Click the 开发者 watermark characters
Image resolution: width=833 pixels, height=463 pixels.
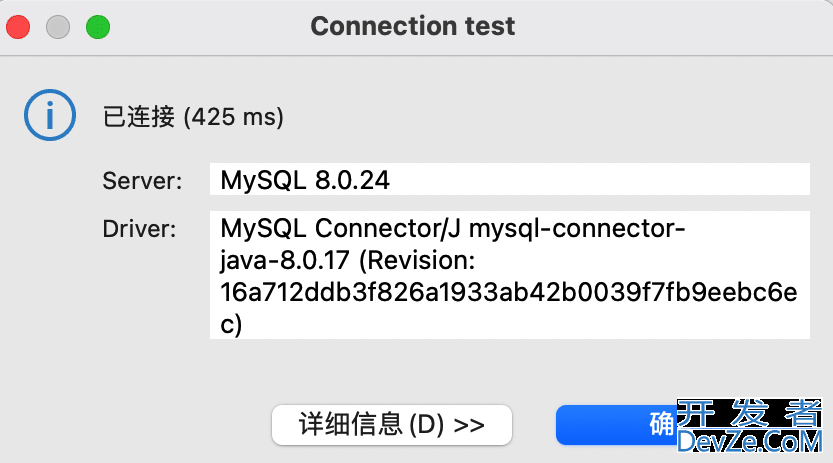750,414
